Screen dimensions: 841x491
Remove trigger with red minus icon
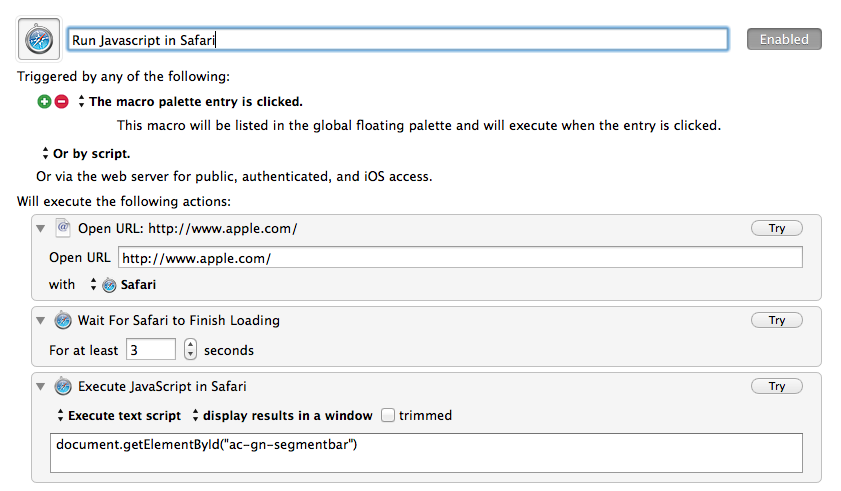62,101
